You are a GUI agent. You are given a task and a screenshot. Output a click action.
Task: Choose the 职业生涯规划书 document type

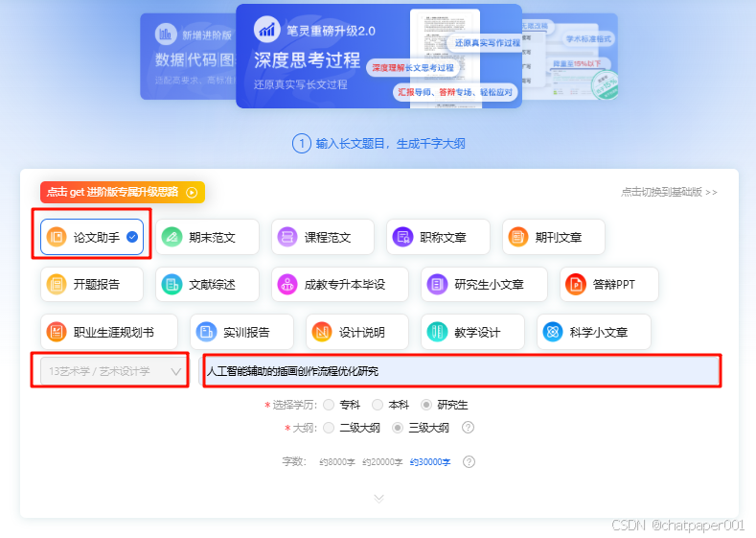coord(109,332)
